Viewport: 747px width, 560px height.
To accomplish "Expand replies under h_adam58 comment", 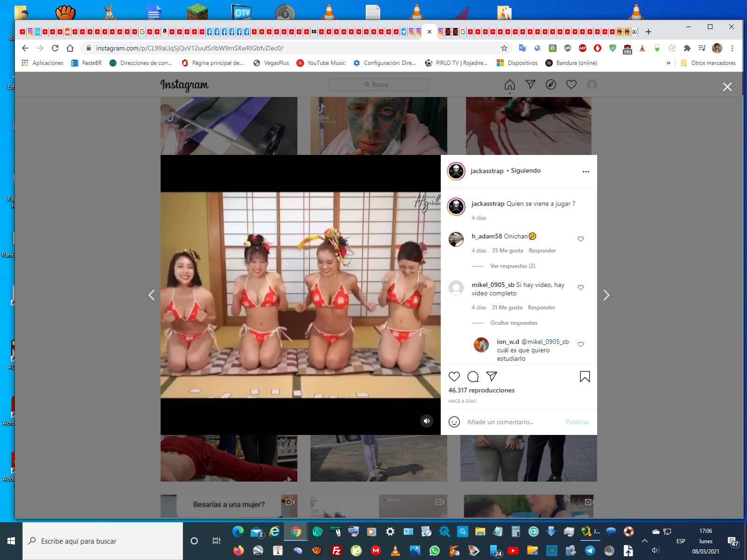I will tap(513, 266).
